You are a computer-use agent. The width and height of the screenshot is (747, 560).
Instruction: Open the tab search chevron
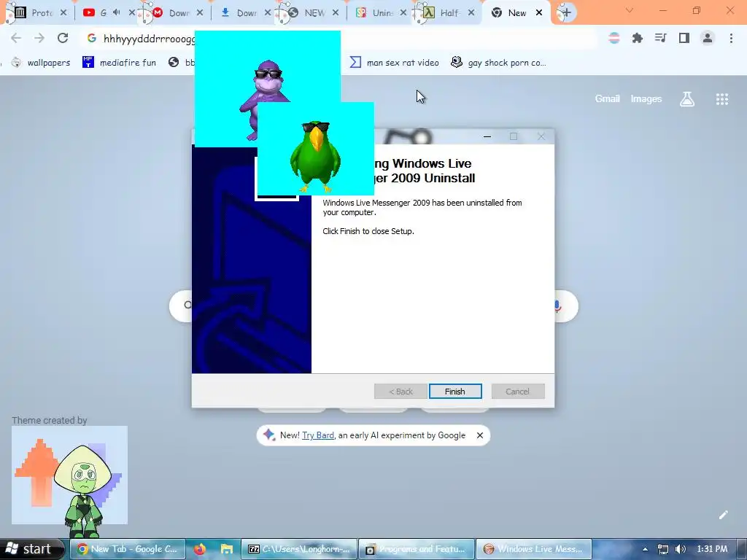(x=630, y=10)
